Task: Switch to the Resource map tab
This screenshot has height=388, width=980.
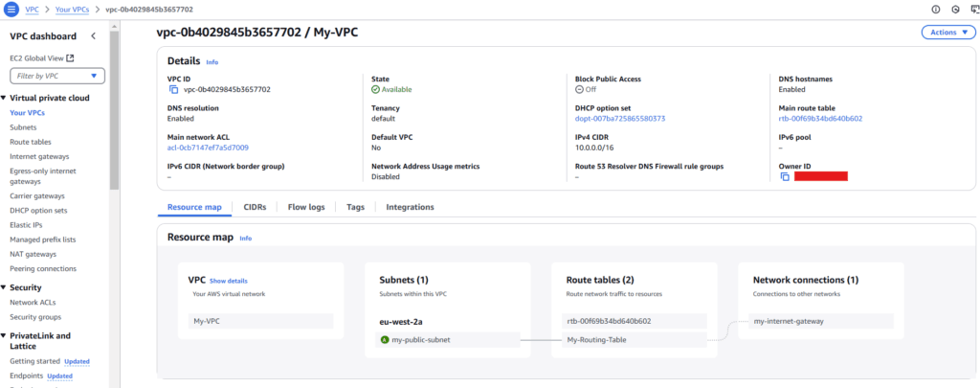Action: (194, 207)
